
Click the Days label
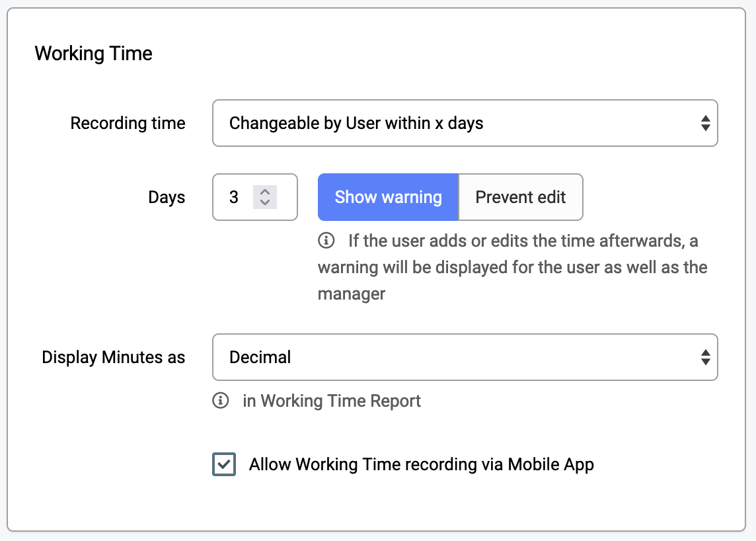(167, 197)
